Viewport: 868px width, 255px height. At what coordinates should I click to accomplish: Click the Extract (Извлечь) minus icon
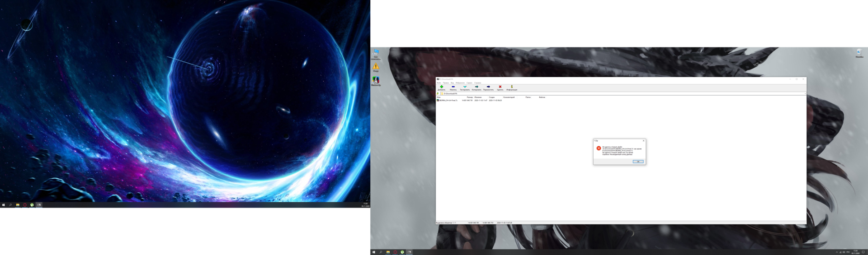coord(453,87)
